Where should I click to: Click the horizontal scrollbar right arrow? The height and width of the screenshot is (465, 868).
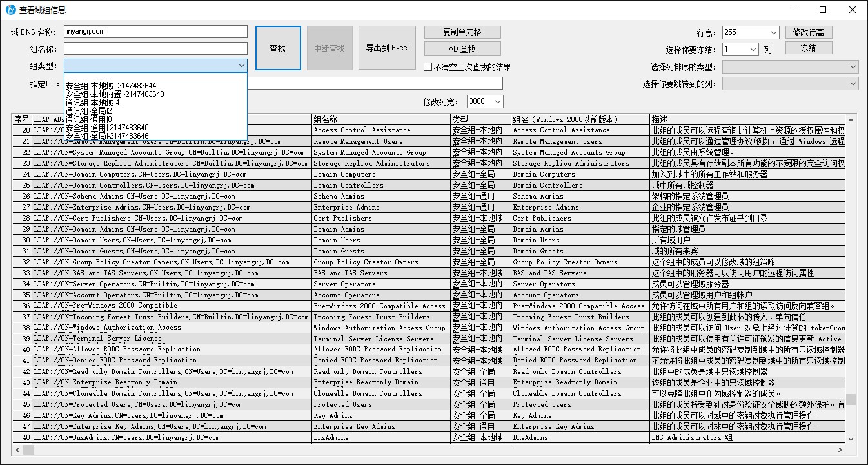[840, 449]
